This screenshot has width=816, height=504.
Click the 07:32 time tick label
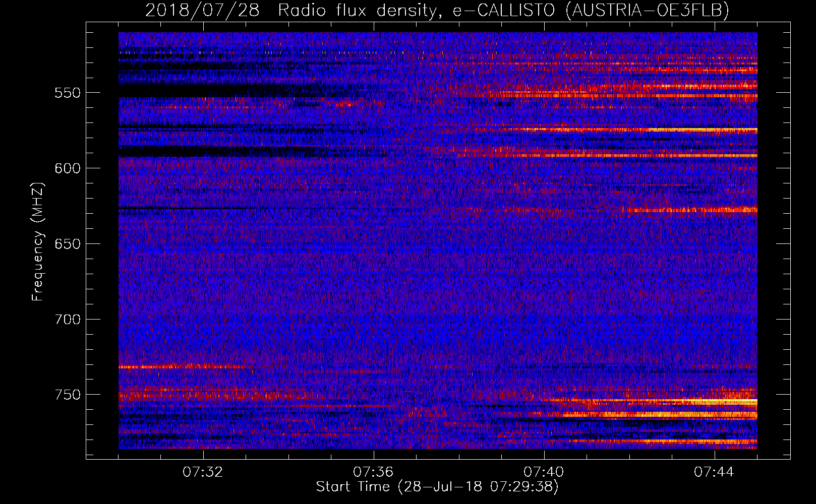click(x=203, y=472)
